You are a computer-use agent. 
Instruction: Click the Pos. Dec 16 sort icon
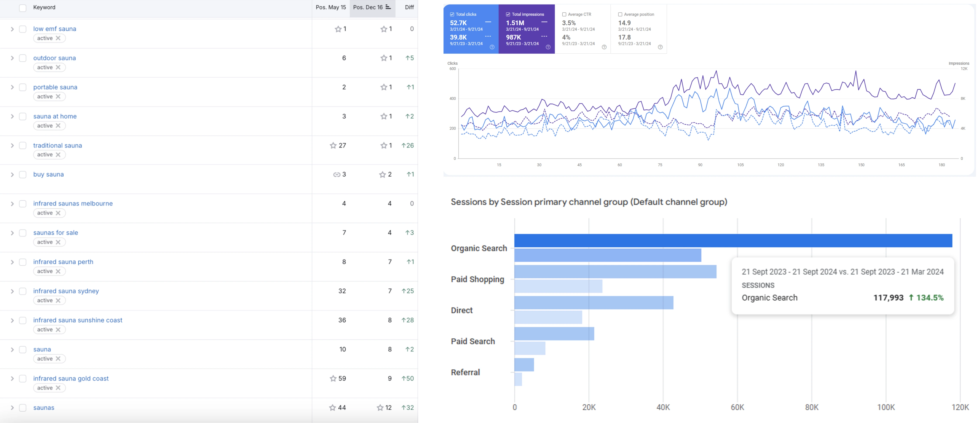[388, 7]
